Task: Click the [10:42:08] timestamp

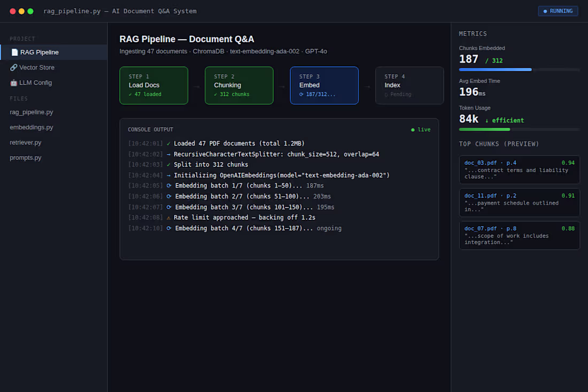Action: (x=145, y=218)
